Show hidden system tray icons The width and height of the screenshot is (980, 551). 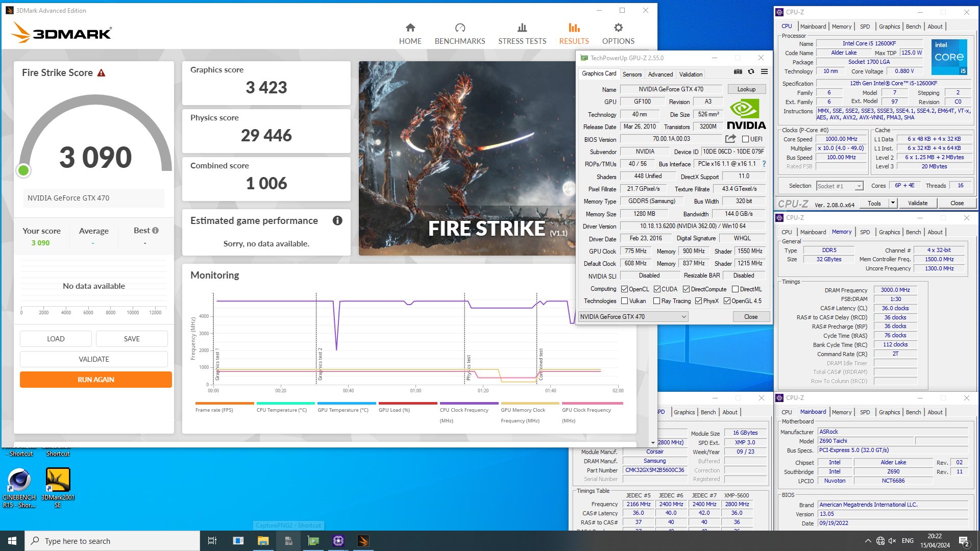click(868, 541)
